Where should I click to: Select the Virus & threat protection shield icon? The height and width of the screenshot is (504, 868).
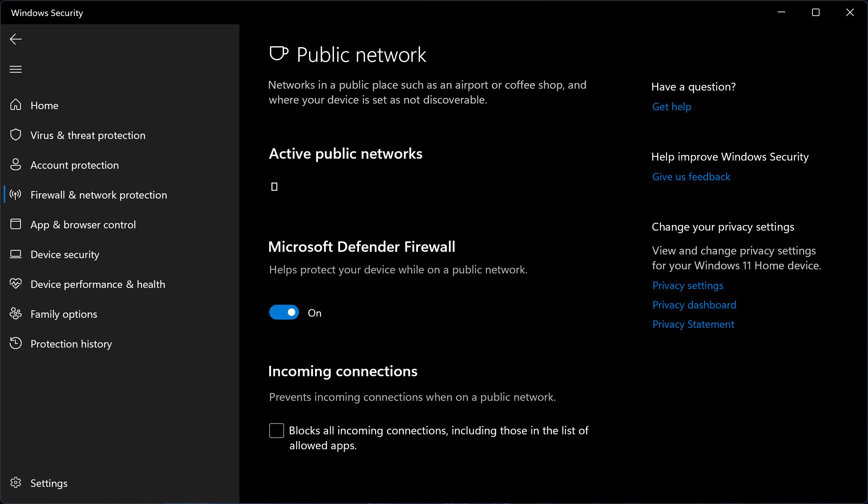16,135
